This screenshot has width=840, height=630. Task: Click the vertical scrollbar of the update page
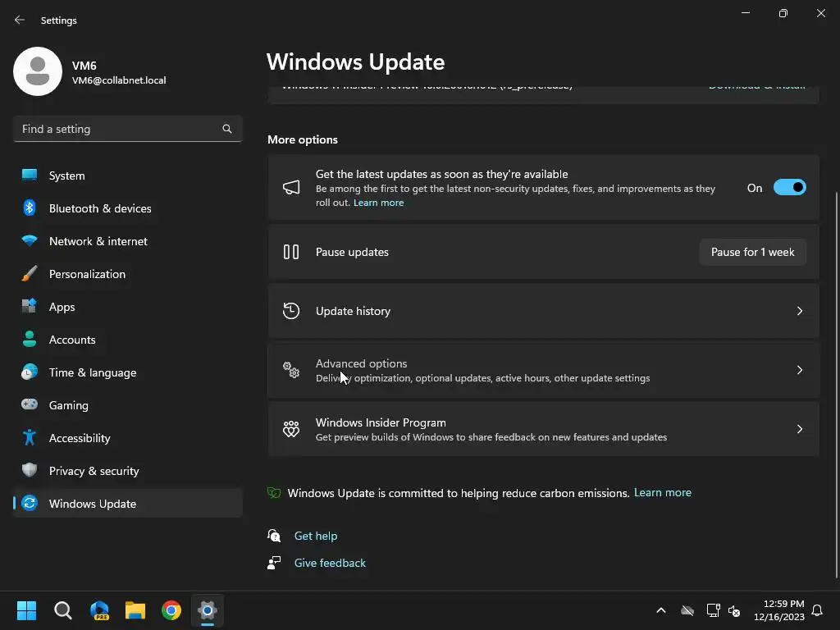coord(837,385)
